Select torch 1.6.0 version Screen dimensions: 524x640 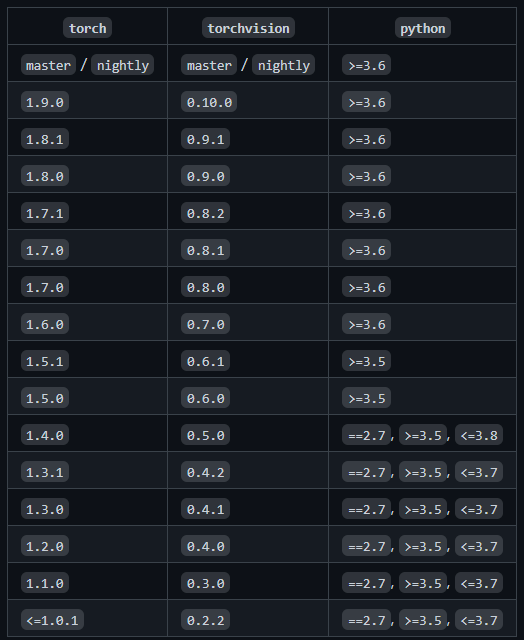[45, 324]
